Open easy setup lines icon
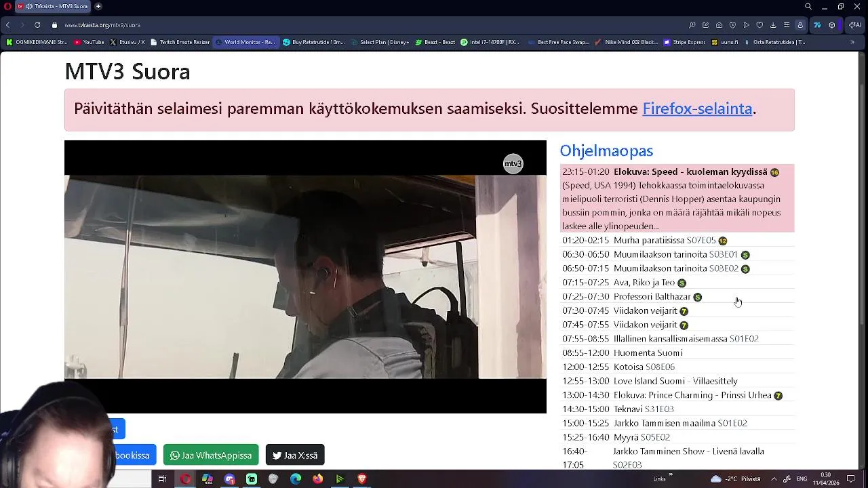 point(787,25)
